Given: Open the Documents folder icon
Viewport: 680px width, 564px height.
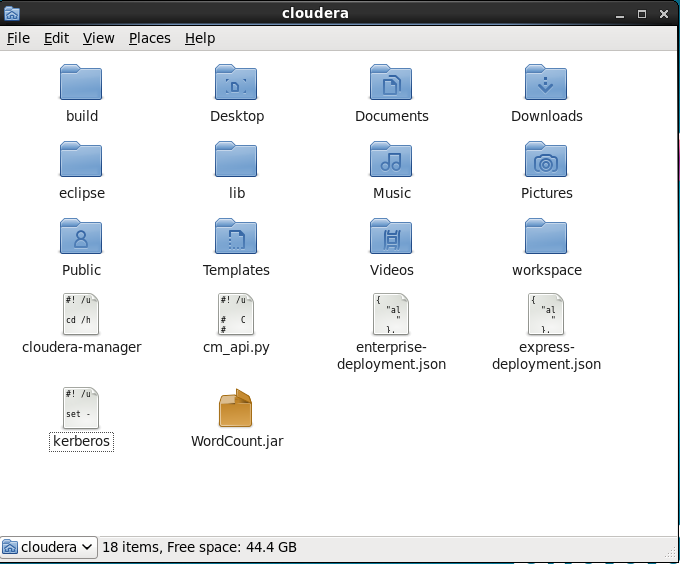Looking at the screenshot, I should click(x=391, y=82).
